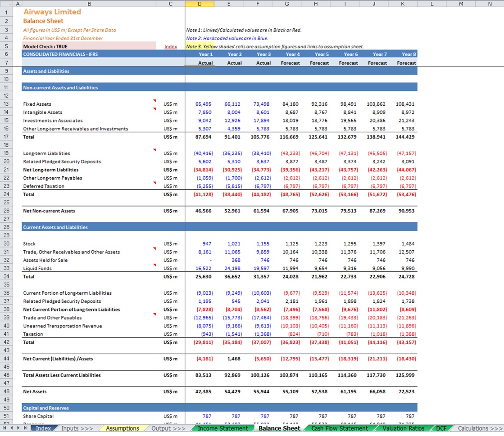Select row 44 header
Screen dimensions: 504x436
6,359
